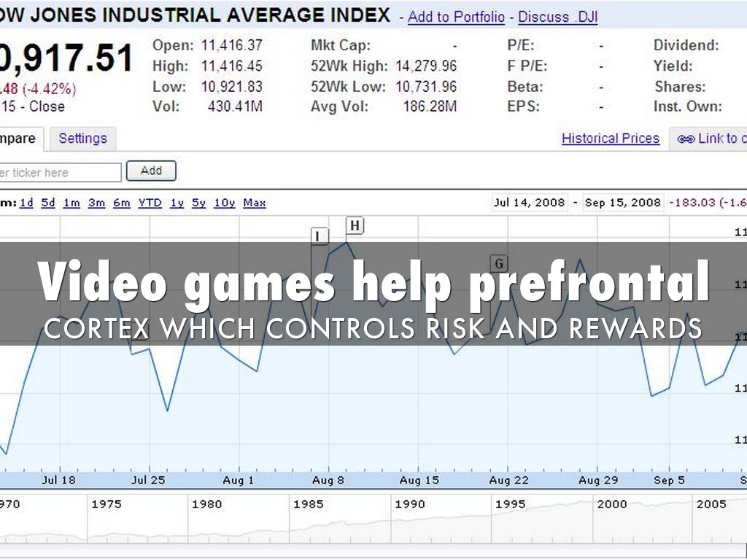This screenshot has width=747, height=560.
Task: Choose the 6m zoom range
Action: click(x=121, y=203)
